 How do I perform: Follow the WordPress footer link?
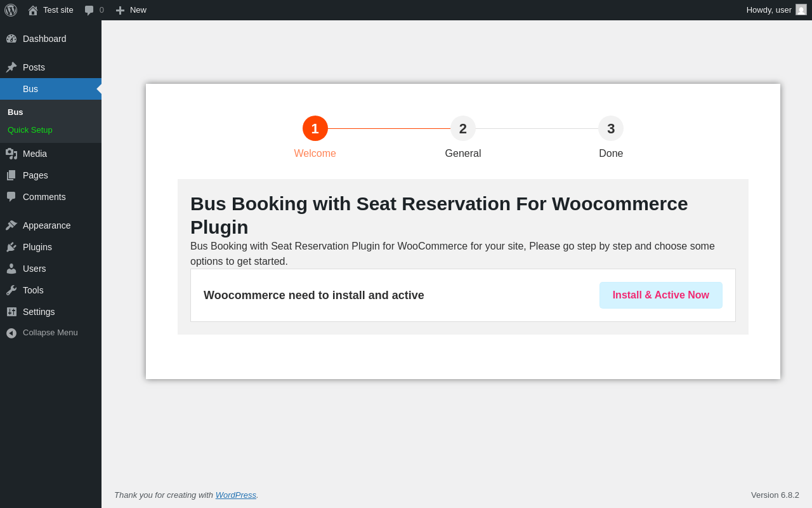click(236, 495)
